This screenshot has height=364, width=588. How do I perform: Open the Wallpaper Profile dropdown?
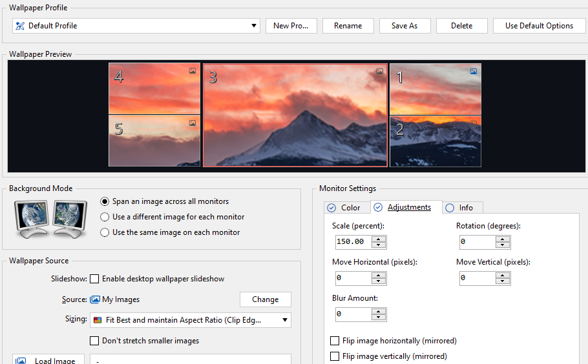254,26
